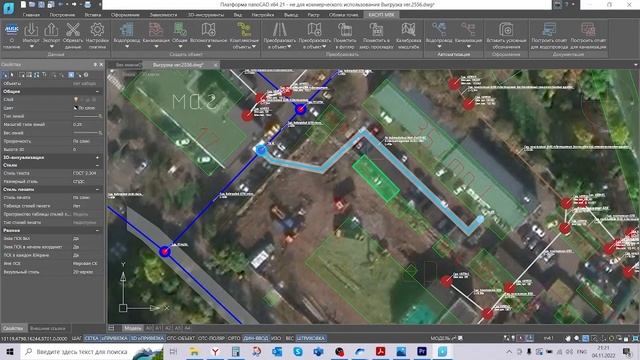Image resolution: width=640 pixels, height=360 pixels.
Task: Open Skype from the taskbar
Action: (298, 351)
